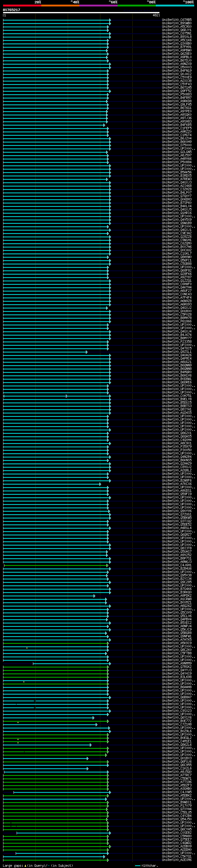Click the red ~20% identity legend segment
The height and width of the screenshot is (868, 197).
pos(22,6)
